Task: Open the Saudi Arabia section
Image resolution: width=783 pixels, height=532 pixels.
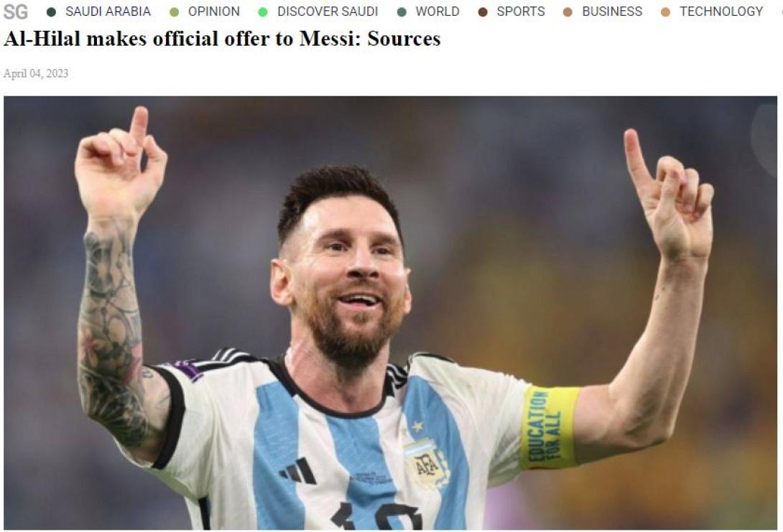Action: (108, 11)
